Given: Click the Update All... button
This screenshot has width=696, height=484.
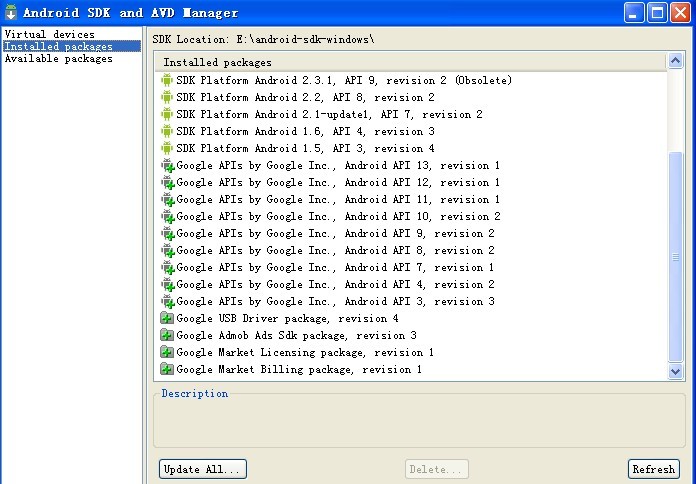Looking at the screenshot, I should (202, 469).
